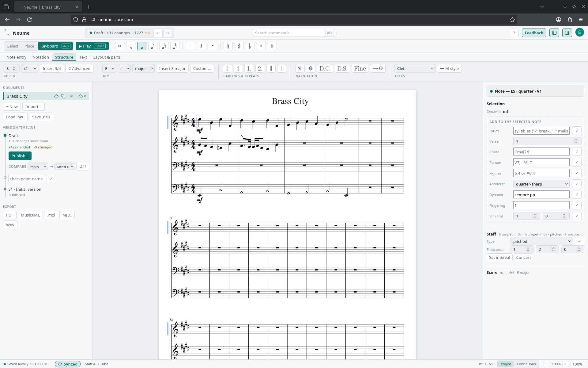Image resolution: width=588 pixels, height=368 pixels.
Task: Select sixteenth note duration
Action: click(164, 46)
